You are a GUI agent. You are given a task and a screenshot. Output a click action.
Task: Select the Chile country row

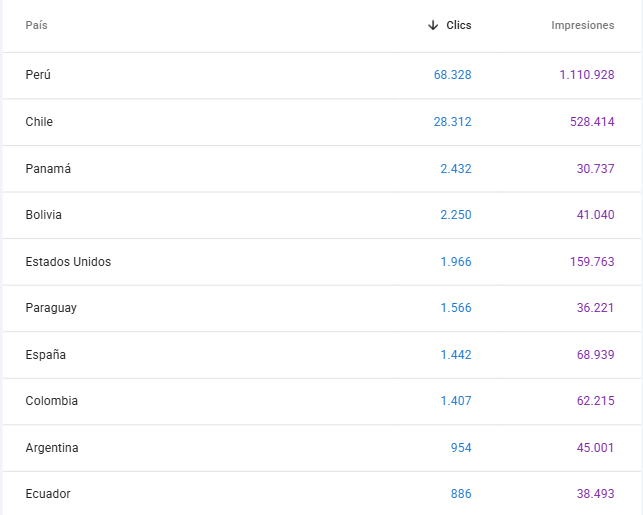pyautogui.click(x=322, y=122)
